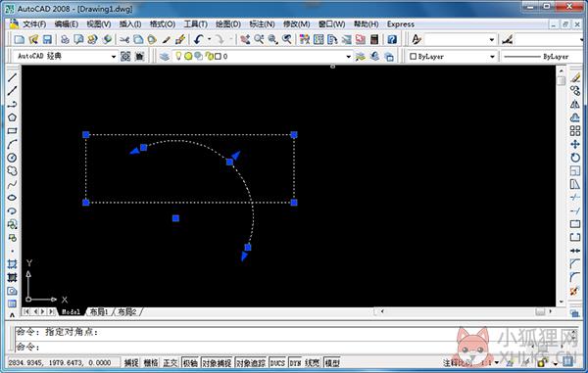Select the Trim tool
The width and height of the screenshot is (588, 373).
click(575, 198)
